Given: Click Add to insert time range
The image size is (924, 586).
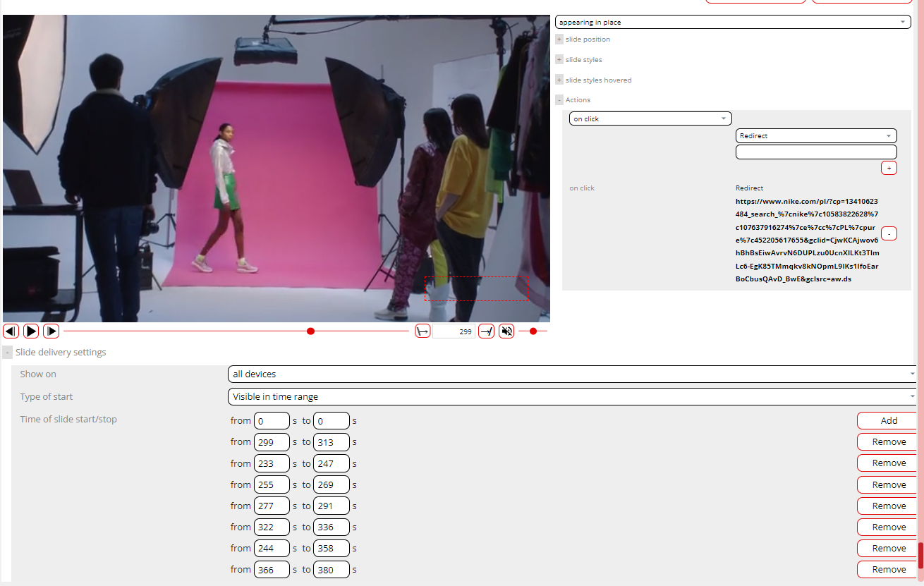Looking at the screenshot, I should pos(889,421).
